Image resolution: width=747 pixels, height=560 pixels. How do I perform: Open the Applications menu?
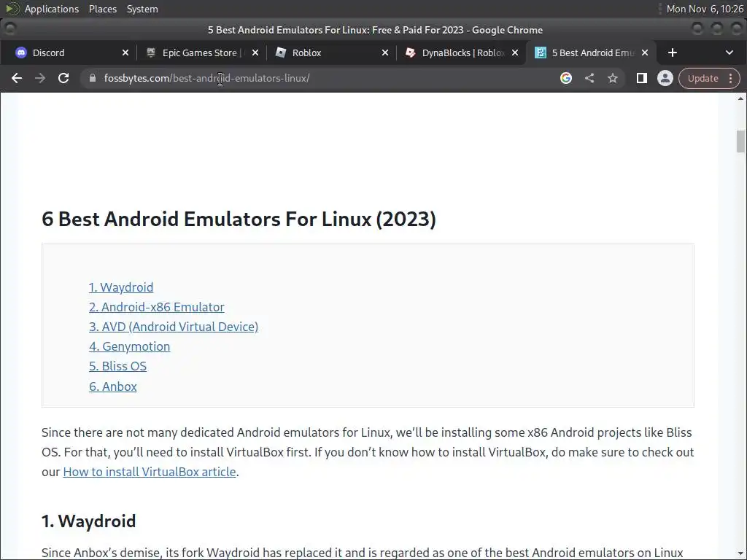pyautogui.click(x=52, y=9)
